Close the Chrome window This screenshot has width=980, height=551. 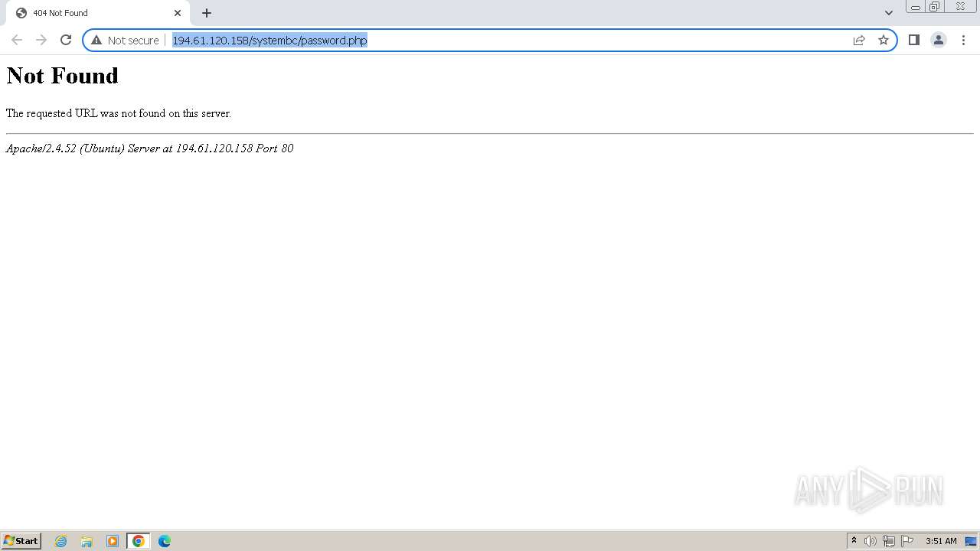pyautogui.click(x=961, y=7)
